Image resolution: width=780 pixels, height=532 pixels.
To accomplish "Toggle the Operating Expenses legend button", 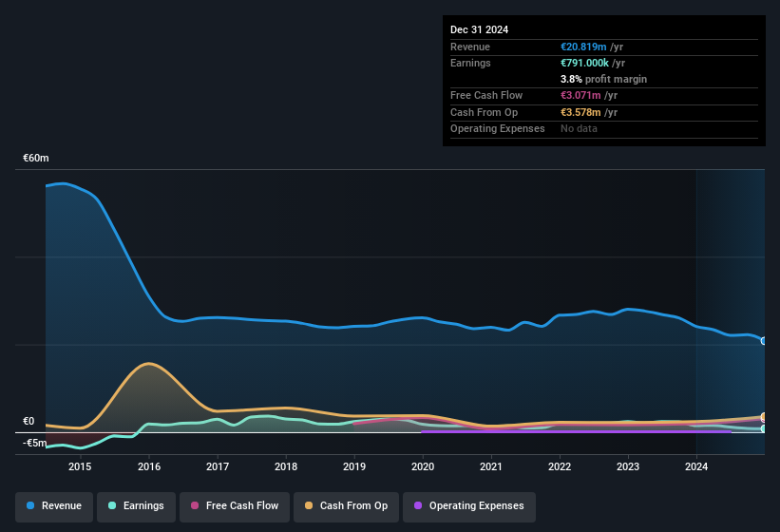I will point(469,506).
